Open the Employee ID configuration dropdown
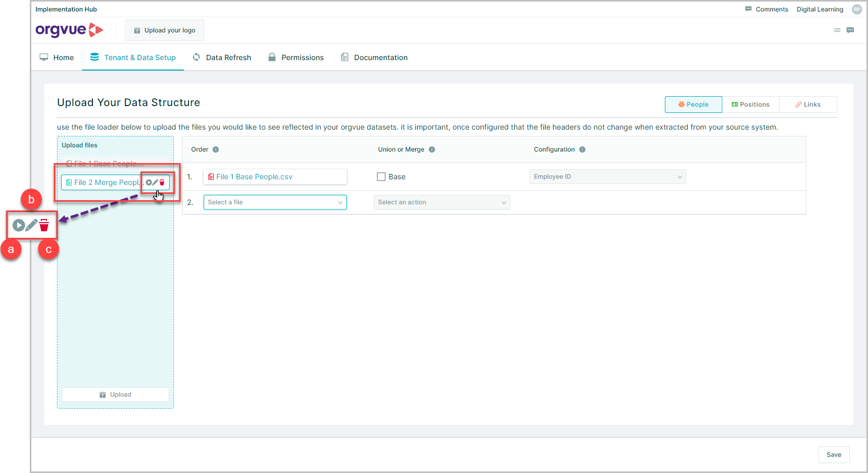Screen dimensions: 868x473 pos(607,177)
